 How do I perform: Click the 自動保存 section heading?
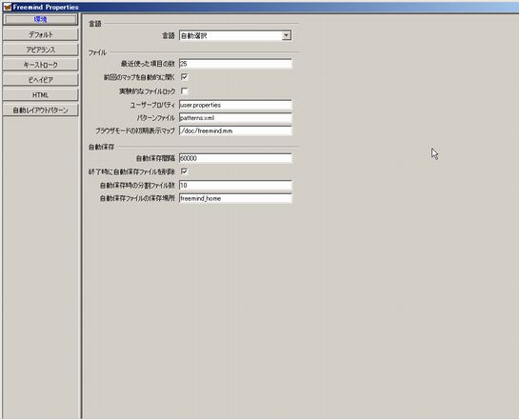pyautogui.click(x=101, y=147)
